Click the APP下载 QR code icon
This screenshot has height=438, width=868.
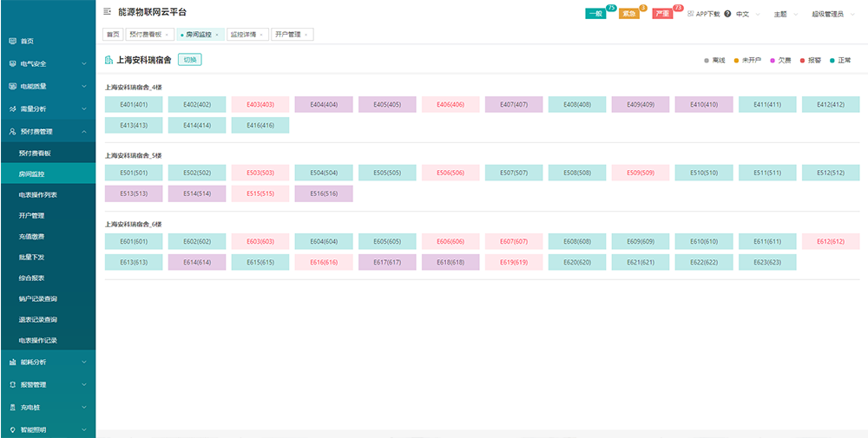pos(691,14)
